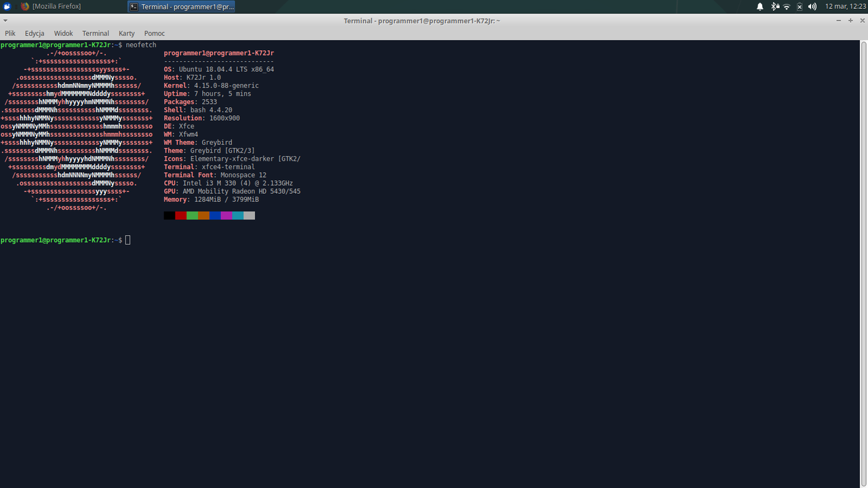Screen dimensions: 868x488
Task: Click the 'Uptime: 7 hours, 5 mins' line
Action: [x=208, y=94]
